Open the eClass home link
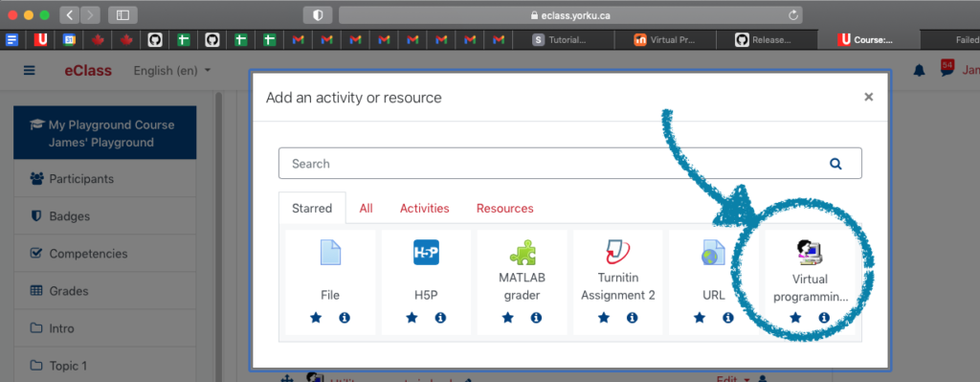Viewport: 980px width, 382px height. (x=88, y=71)
